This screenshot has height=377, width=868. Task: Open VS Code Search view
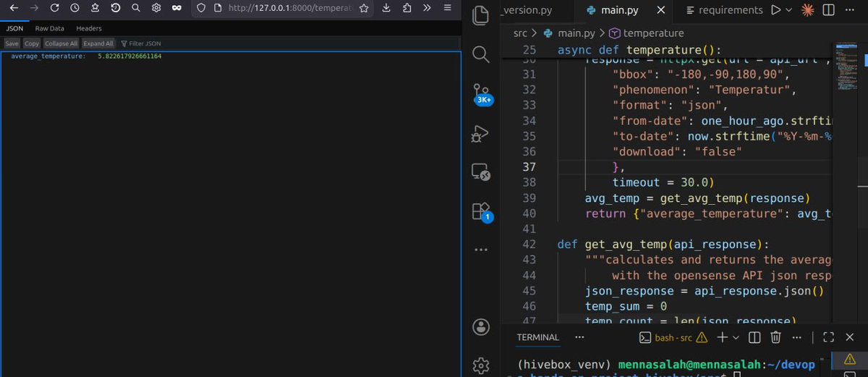coord(480,54)
